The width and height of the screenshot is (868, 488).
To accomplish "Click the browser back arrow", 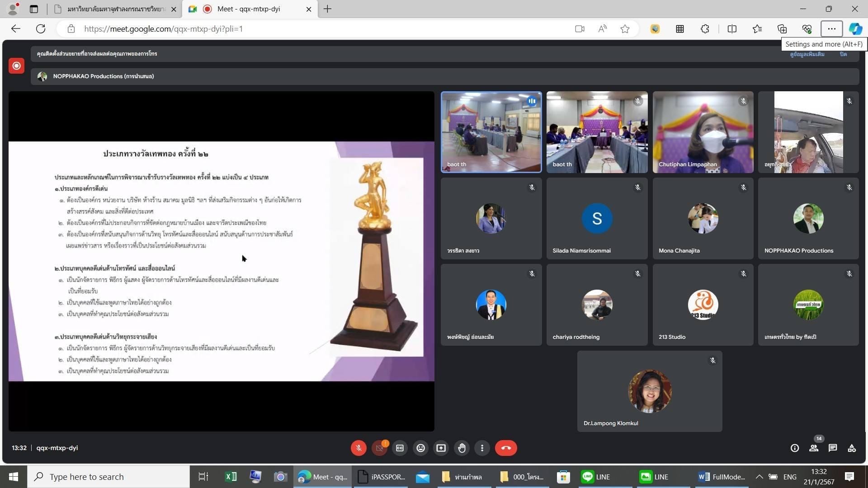I will click(x=16, y=29).
